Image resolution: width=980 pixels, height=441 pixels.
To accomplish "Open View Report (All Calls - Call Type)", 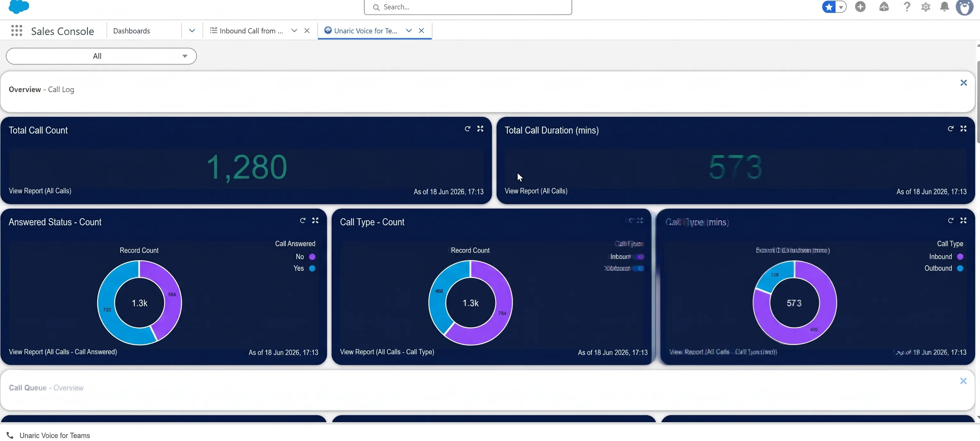I will pyautogui.click(x=387, y=352).
